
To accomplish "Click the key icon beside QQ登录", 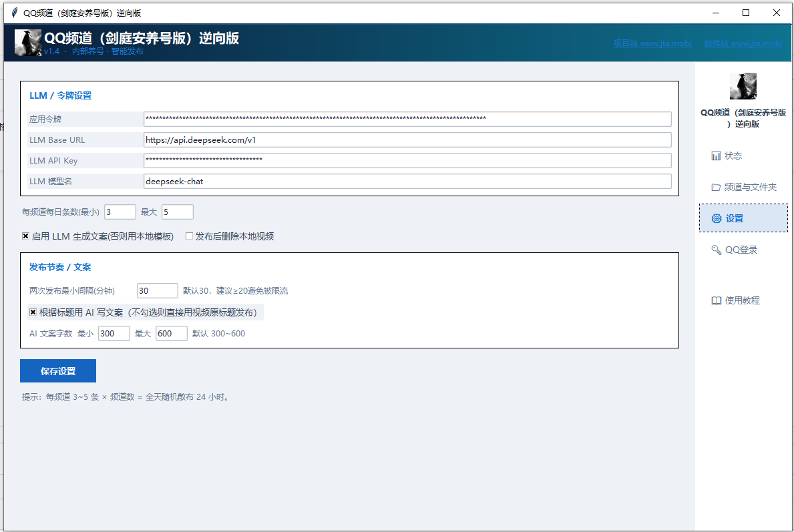I will [716, 250].
